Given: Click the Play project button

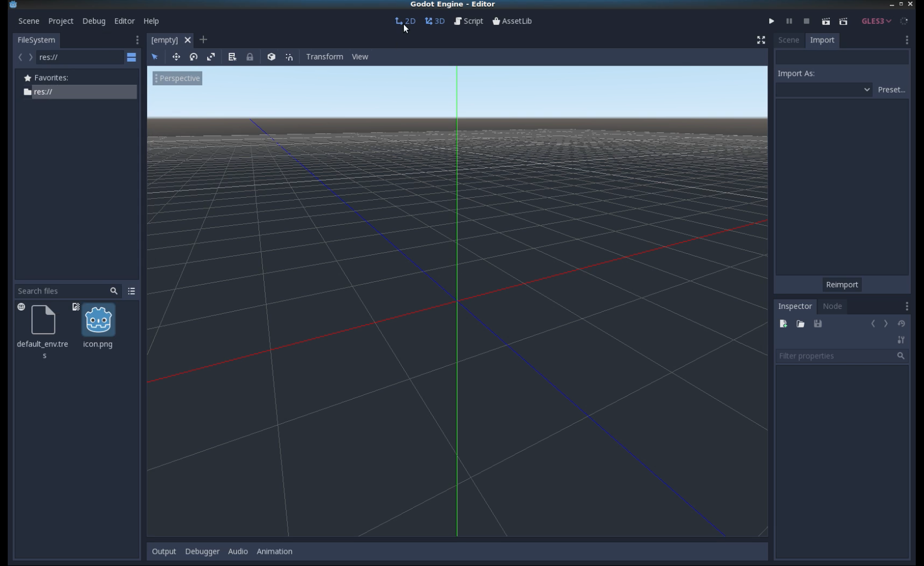Looking at the screenshot, I should coord(771,21).
